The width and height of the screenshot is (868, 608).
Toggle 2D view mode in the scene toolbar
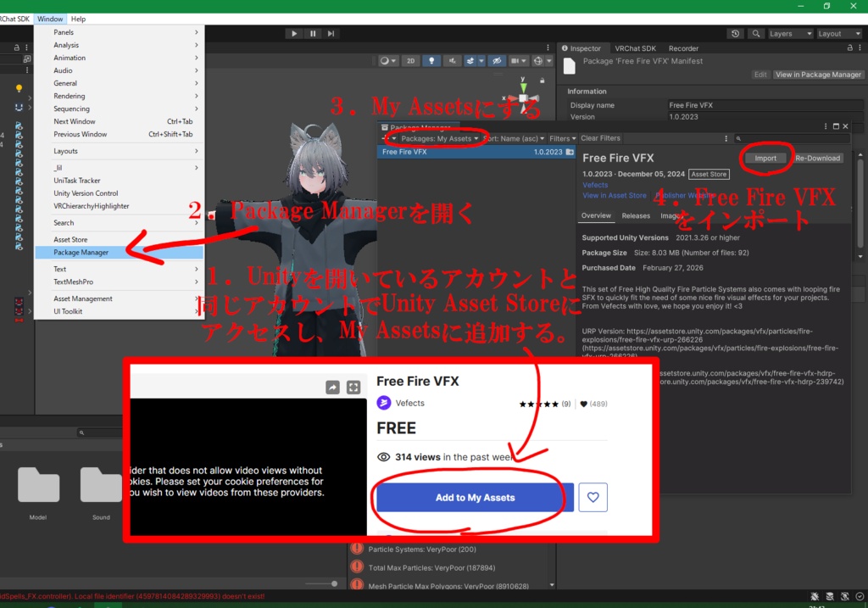coord(410,61)
